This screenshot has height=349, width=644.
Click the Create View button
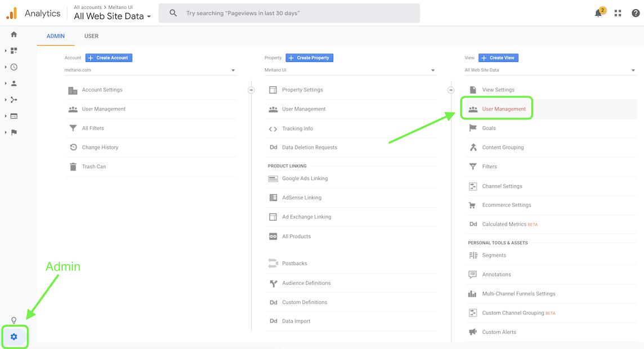coord(498,57)
